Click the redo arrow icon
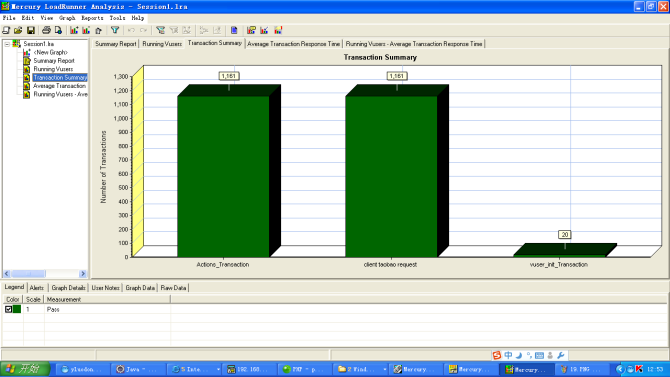The height and width of the screenshot is (377, 670). click(x=143, y=30)
